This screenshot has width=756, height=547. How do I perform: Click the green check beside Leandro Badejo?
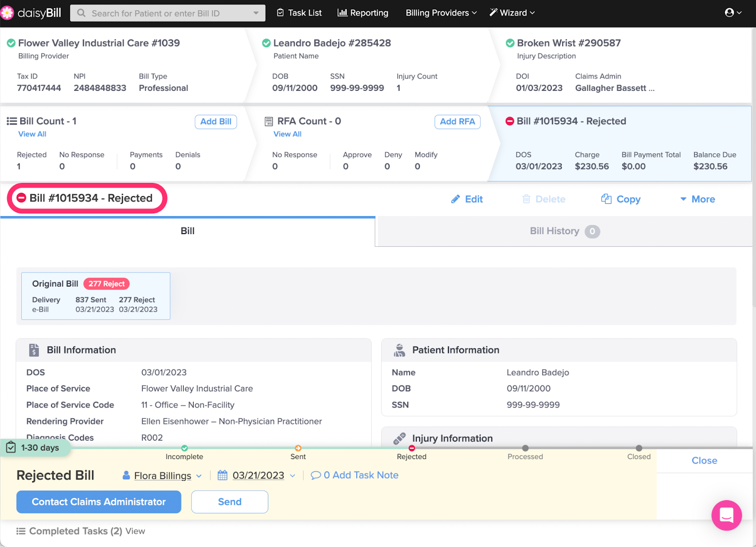266,43
